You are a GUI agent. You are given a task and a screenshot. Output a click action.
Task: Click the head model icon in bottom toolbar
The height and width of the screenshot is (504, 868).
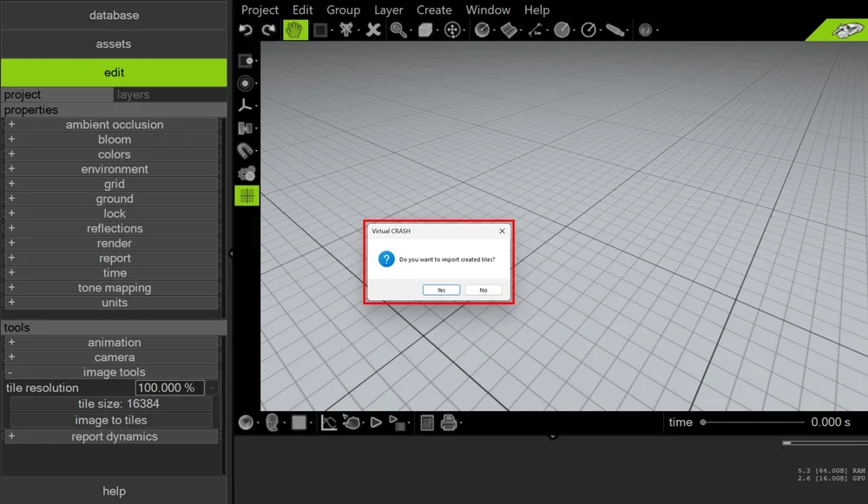[x=272, y=422]
